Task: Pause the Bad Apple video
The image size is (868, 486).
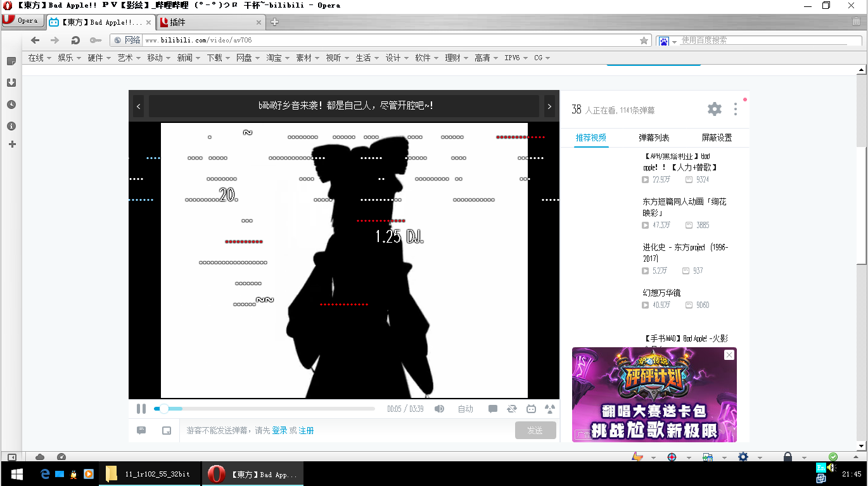Action: pos(141,409)
